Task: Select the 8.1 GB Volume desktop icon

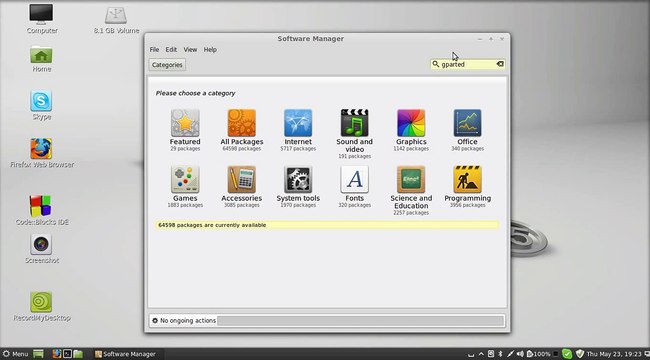Action: [x=116, y=19]
